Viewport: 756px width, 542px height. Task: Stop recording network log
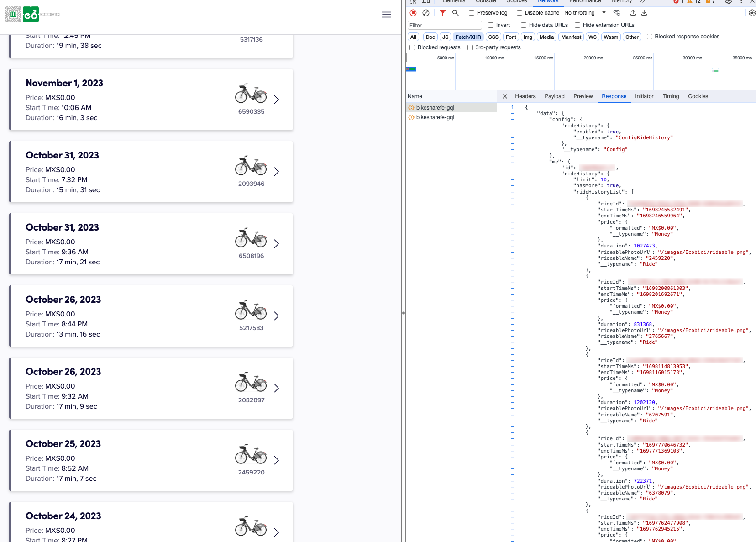point(413,13)
